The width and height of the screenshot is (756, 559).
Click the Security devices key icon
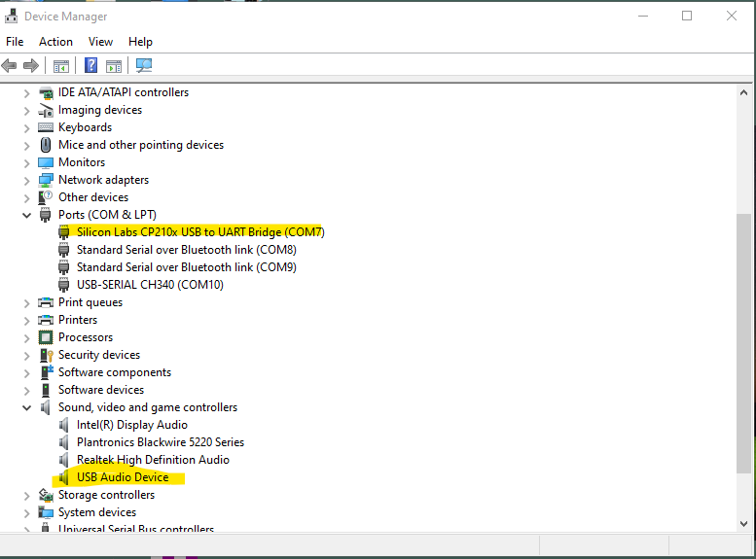[46, 355]
